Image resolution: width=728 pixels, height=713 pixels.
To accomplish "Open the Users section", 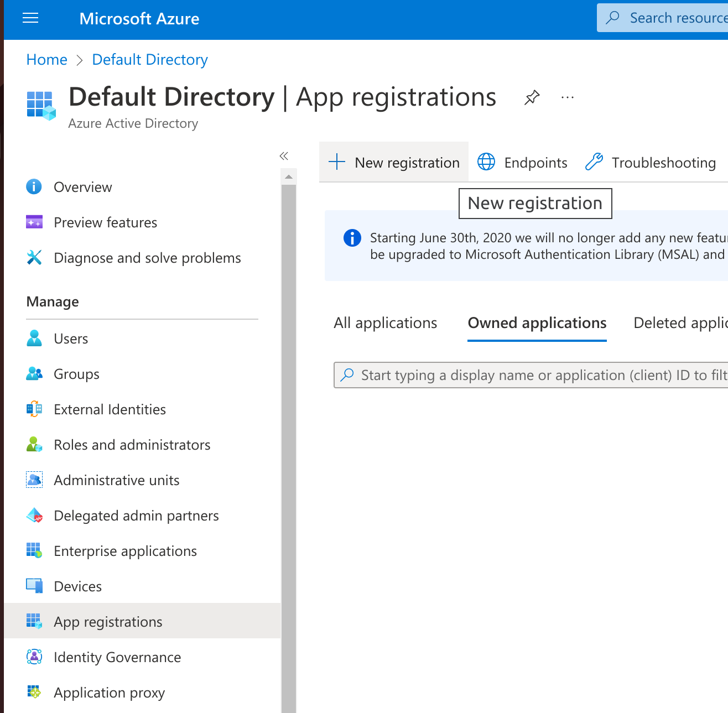I will pos(70,338).
